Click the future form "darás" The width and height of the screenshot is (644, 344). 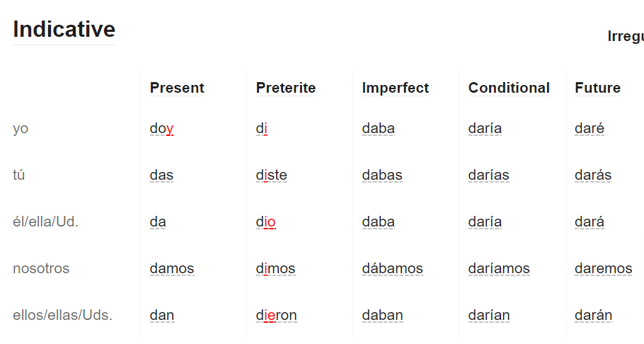click(593, 175)
